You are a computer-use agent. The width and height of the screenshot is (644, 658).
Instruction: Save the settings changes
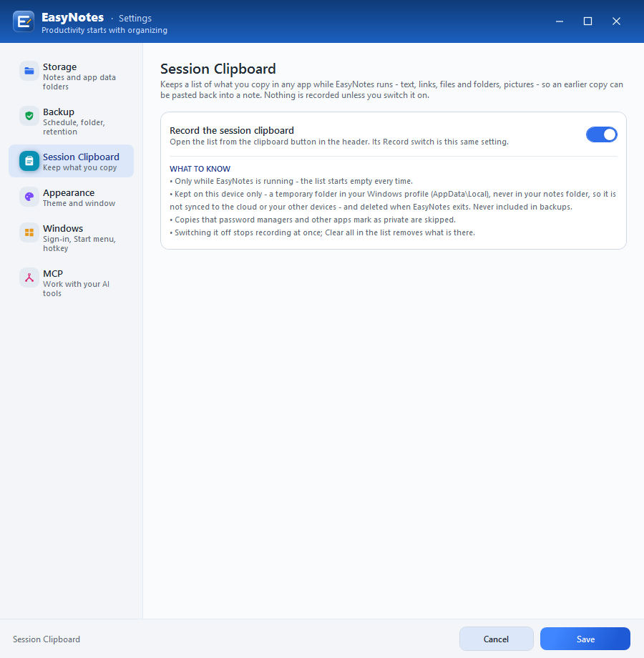pos(585,639)
